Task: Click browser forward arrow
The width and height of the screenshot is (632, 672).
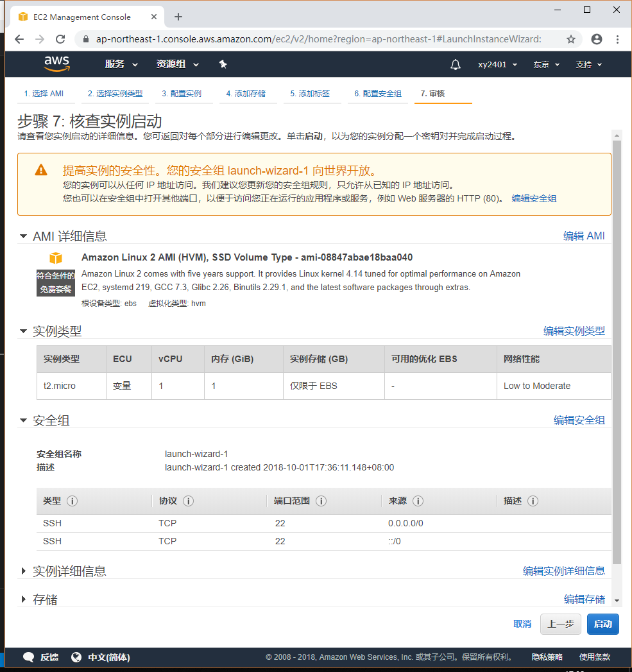Action: coord(40,39)
